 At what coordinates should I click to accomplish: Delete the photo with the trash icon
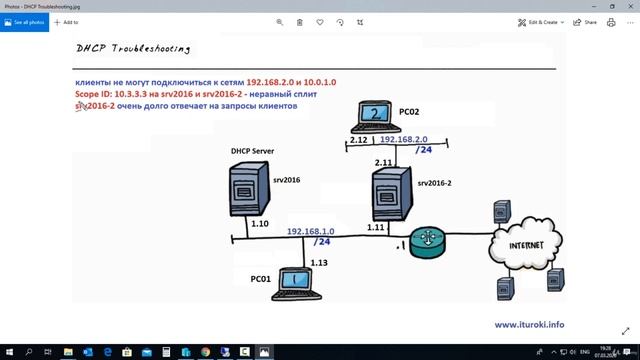pyautogui.click(x=300, y=22)
